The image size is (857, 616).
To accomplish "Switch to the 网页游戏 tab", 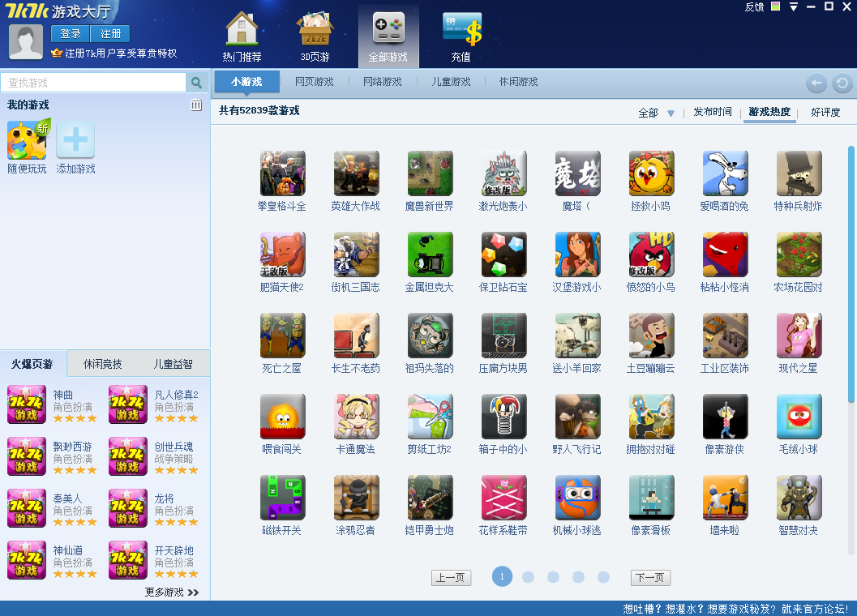I will [x=315, y=82].
